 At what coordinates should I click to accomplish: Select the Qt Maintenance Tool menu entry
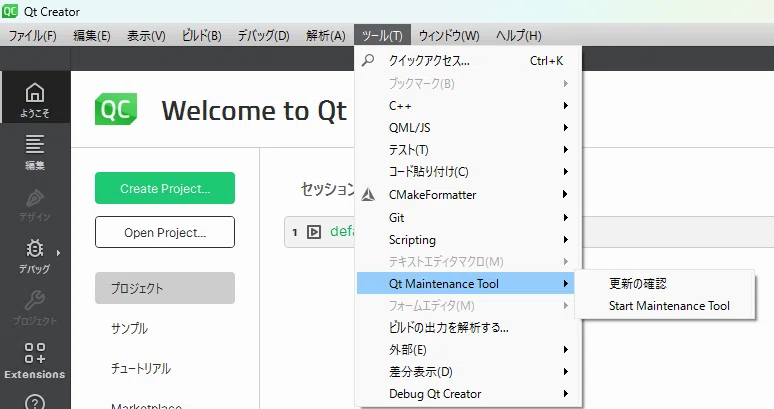click(x=465, y=284)
